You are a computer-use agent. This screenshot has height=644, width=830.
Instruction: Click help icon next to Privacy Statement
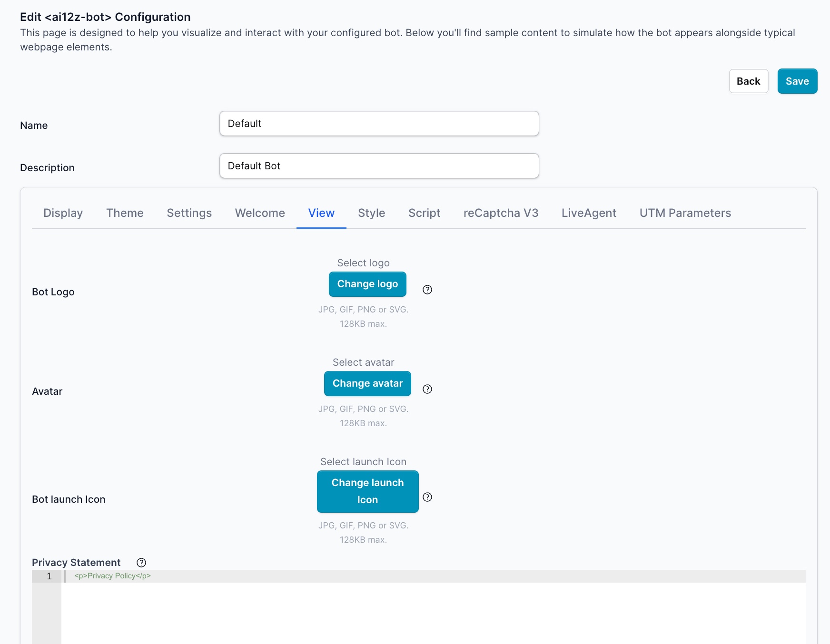141,563
